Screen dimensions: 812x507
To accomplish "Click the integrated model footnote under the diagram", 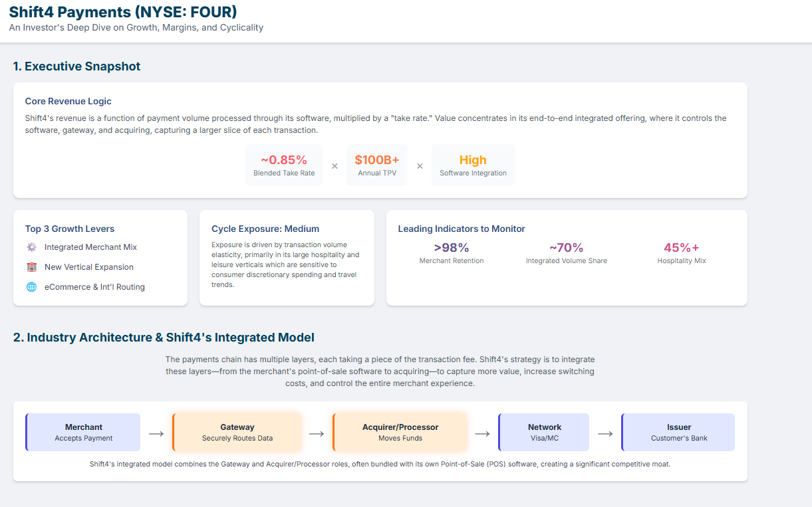I will click(x=380, y=464).
